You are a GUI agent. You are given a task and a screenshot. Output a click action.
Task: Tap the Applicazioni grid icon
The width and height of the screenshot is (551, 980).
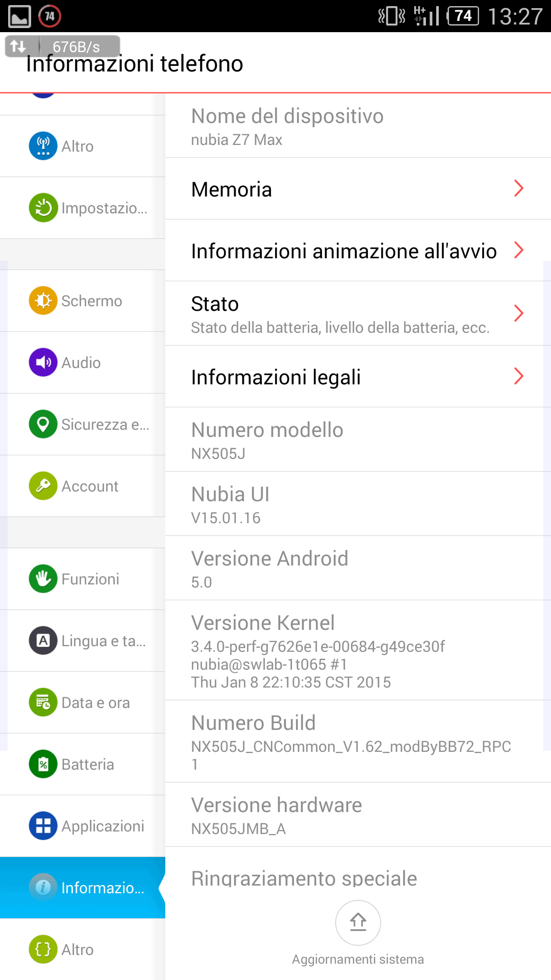coord(43,826)
